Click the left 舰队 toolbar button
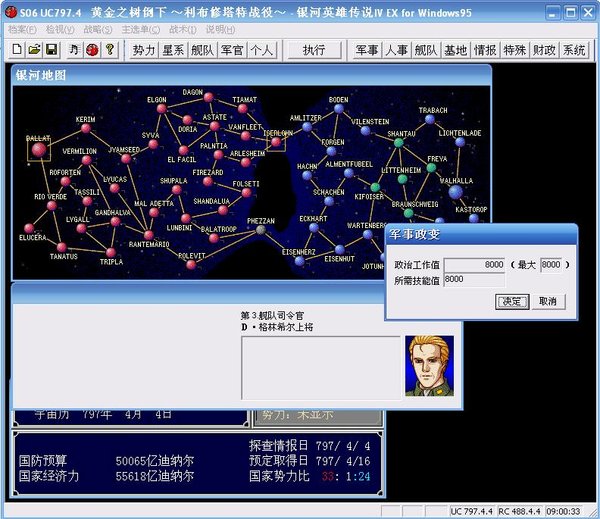 (x=203, y=50)
